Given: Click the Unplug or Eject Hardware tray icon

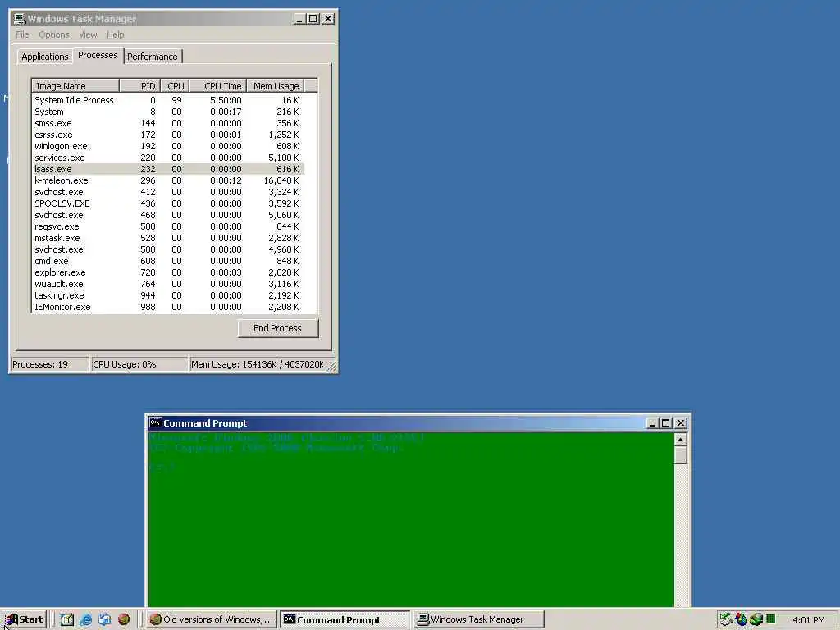Looking at the screenshot, I should pos(725,619).
